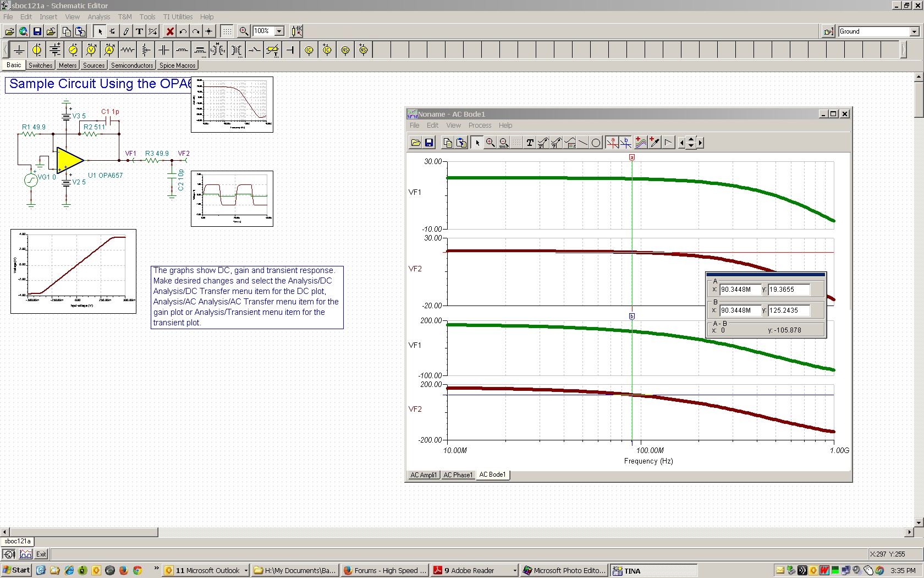Viewport: 924px width, 578px height.
Task: Insert a Voltage Generator component
Action: (x=73, y=50)
